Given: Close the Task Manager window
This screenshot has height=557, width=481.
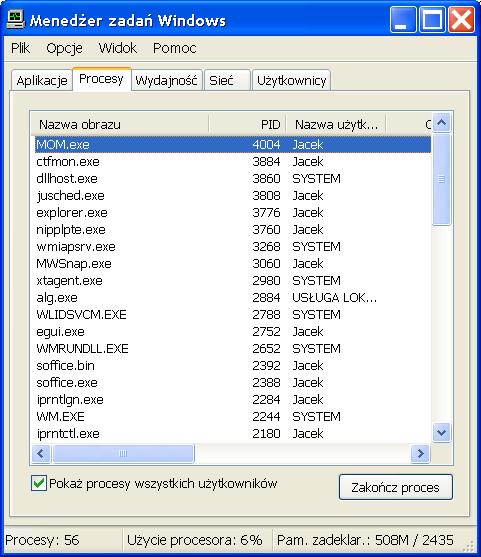Looking at the screenshot, I should coord(461,20).
